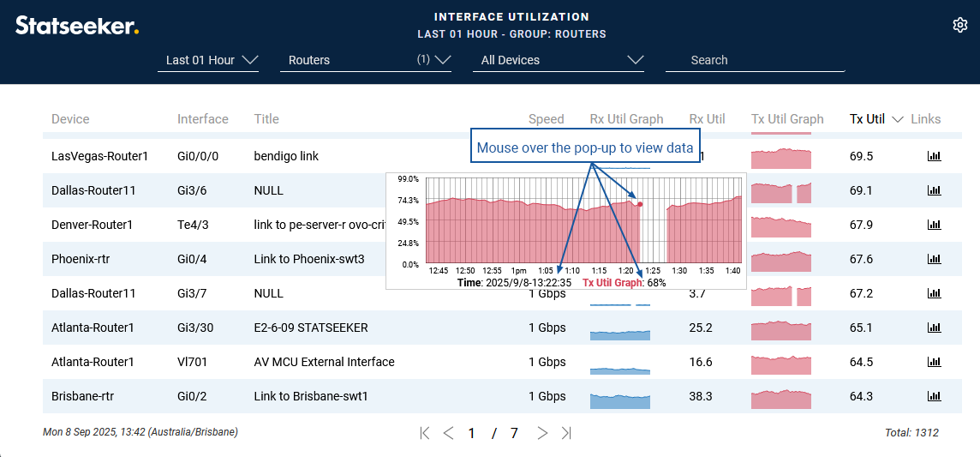
Task: Open the All Devices filter dropdown
Action: pos(558,60)
